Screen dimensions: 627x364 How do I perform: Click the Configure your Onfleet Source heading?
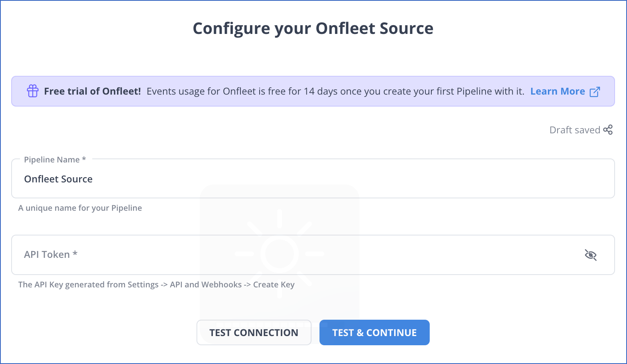313,28
